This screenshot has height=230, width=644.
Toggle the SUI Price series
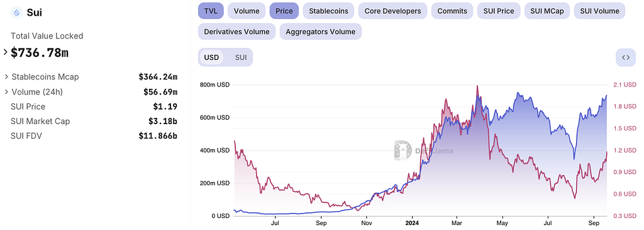[499, 11]
